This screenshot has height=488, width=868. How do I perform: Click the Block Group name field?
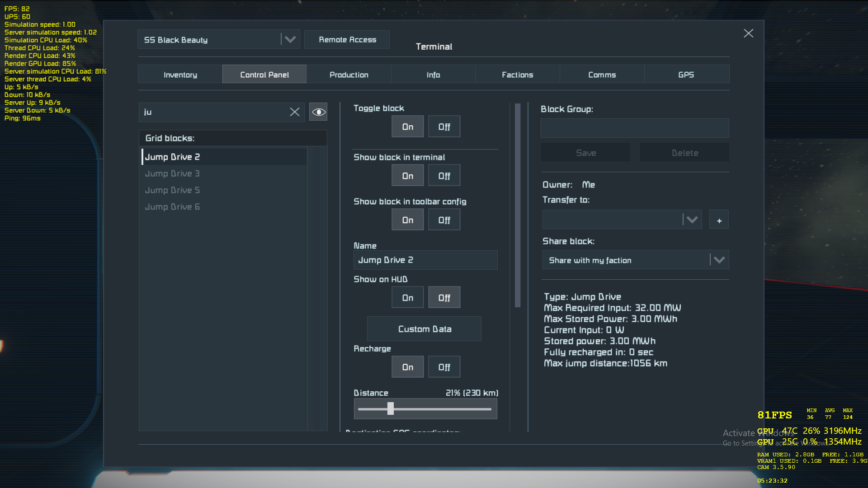[x=634, y=128]
